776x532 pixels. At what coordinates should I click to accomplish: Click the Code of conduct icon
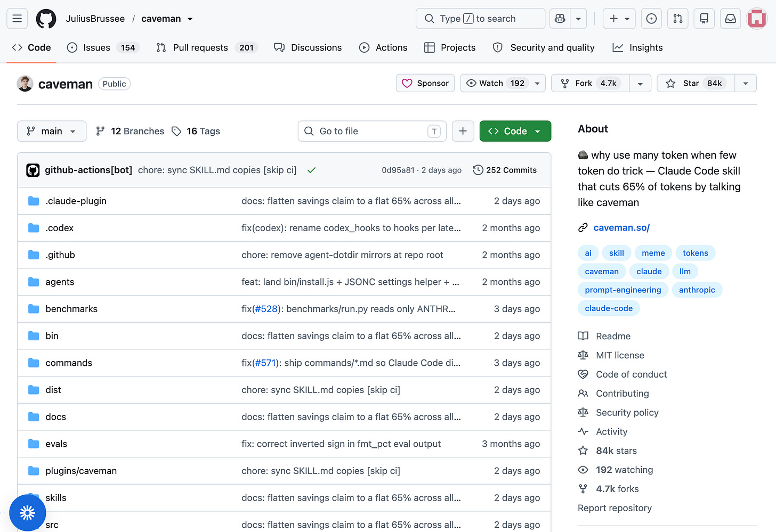583,374
